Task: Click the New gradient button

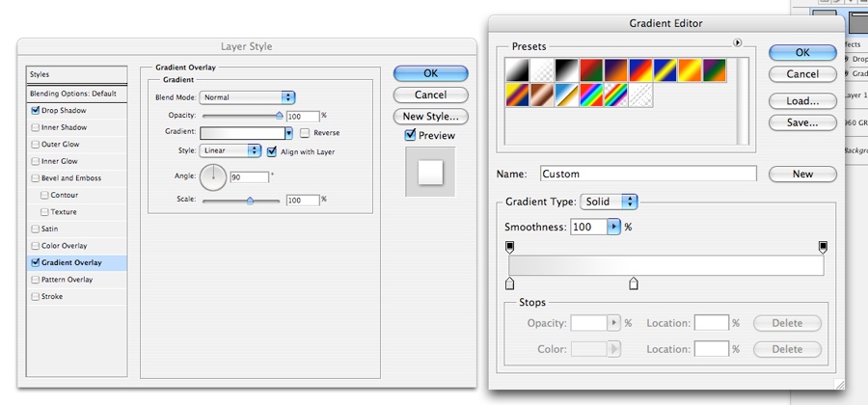Action: point(802,174)
